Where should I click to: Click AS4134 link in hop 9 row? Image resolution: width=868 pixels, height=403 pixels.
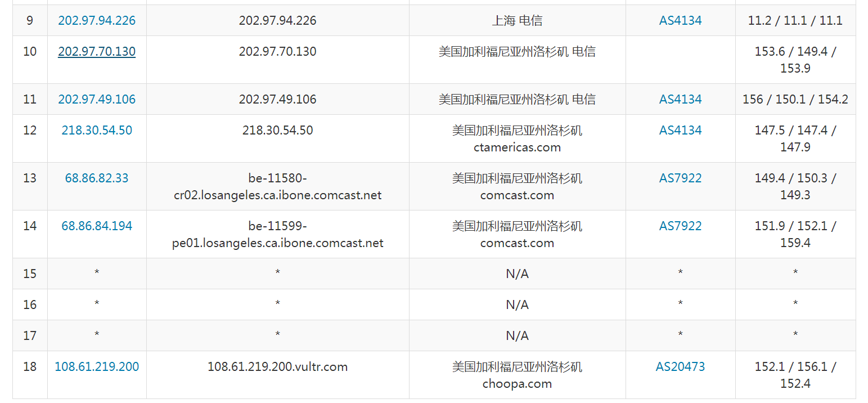(680, 21)
